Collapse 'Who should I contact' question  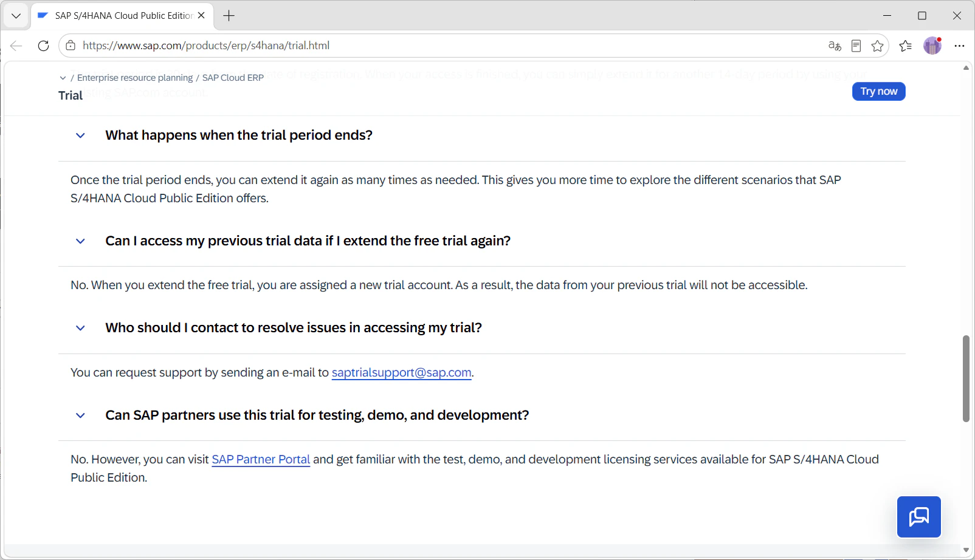80,328
